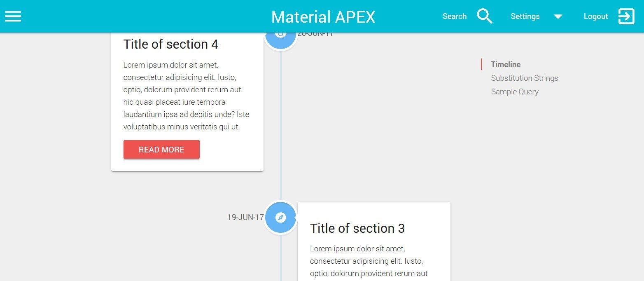Click the 19-JUN-17 date label
Screen dimensions: 644x281
[246, 217]
